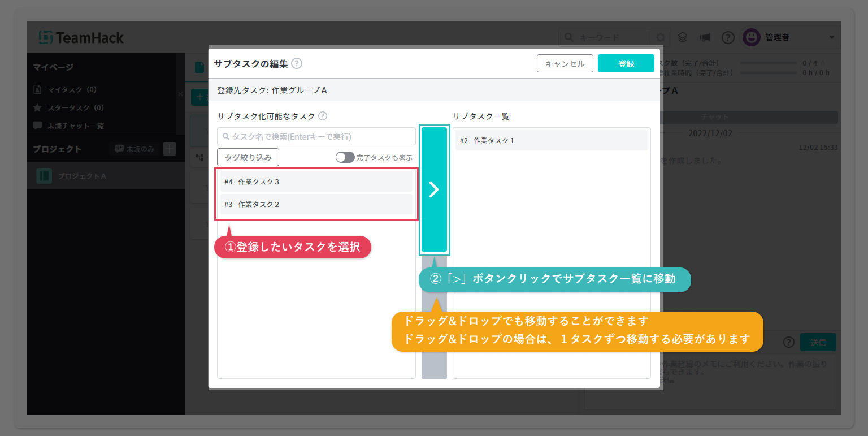Click the > move-to-subtask arrow button
The width and height of the screenshot is (868, 436).
(434, 189)
